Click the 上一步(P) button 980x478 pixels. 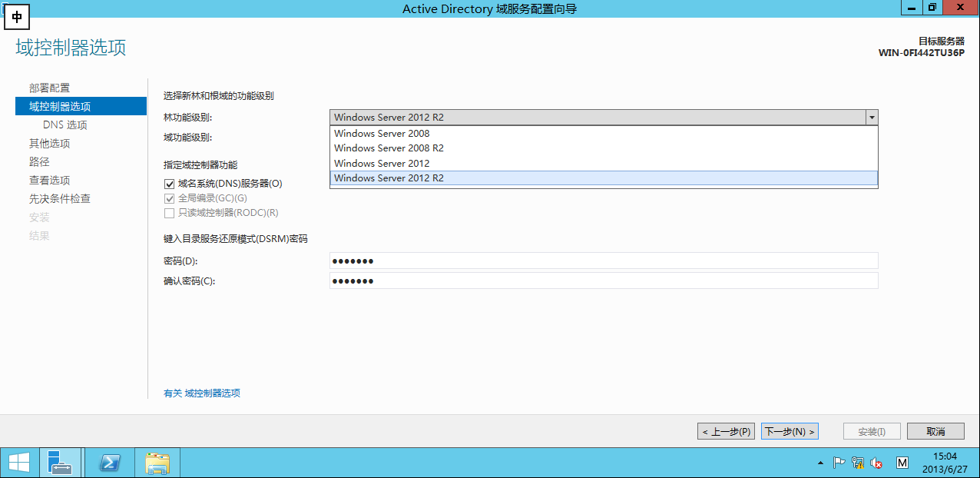click(726, 431)
